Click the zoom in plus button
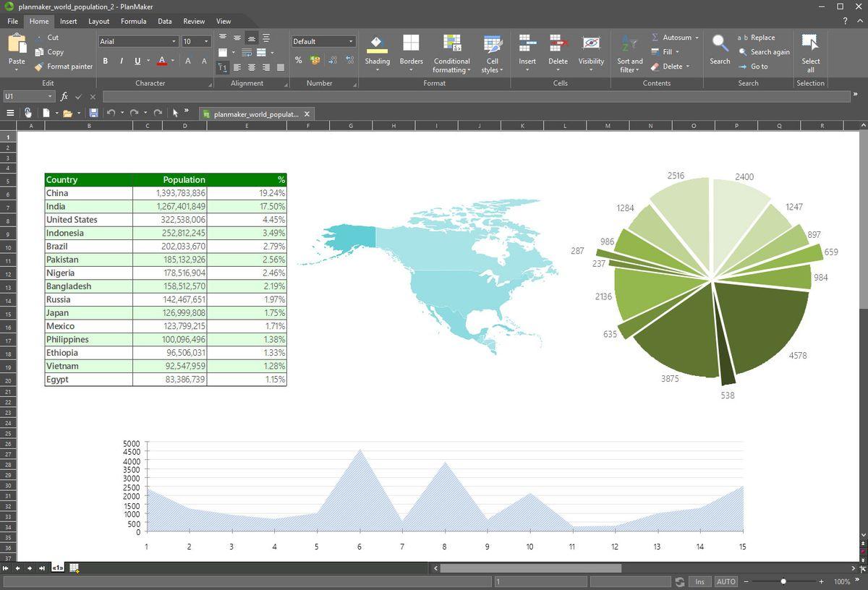Image resolution: width=868 pixels, height=590 pixels. pyautogui.click(x=821, y=581)
